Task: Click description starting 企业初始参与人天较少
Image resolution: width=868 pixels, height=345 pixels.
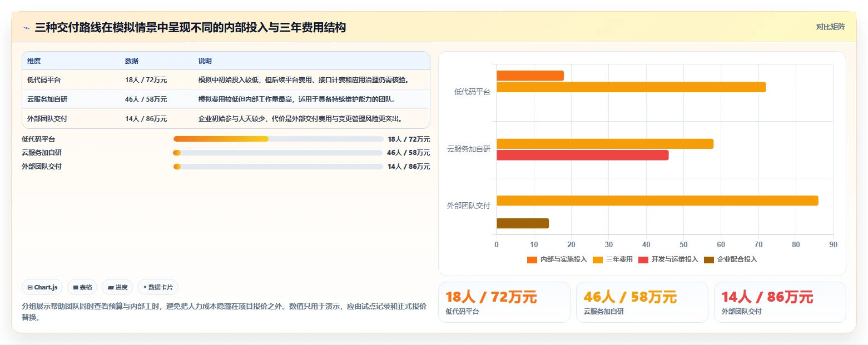Action: pyautogui.click(x=300, y=119)
